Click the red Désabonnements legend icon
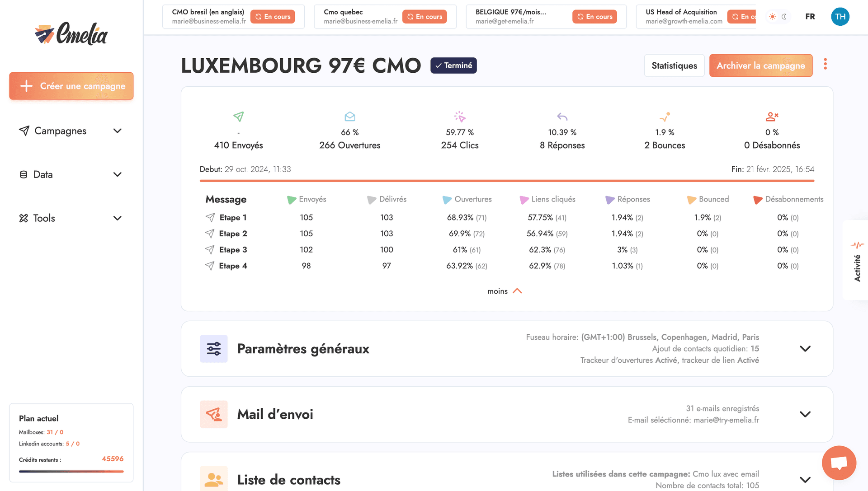Viewport: 868px width, 491px height. tap(758, 200)
